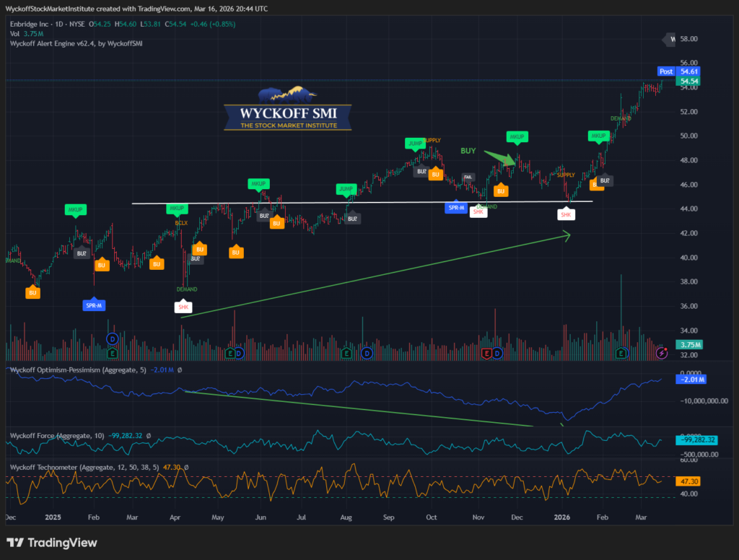This screenshot has height=560, width=739.
Task: Click the FAIL signal marker on the chart
Action: [x=468, y=177]
